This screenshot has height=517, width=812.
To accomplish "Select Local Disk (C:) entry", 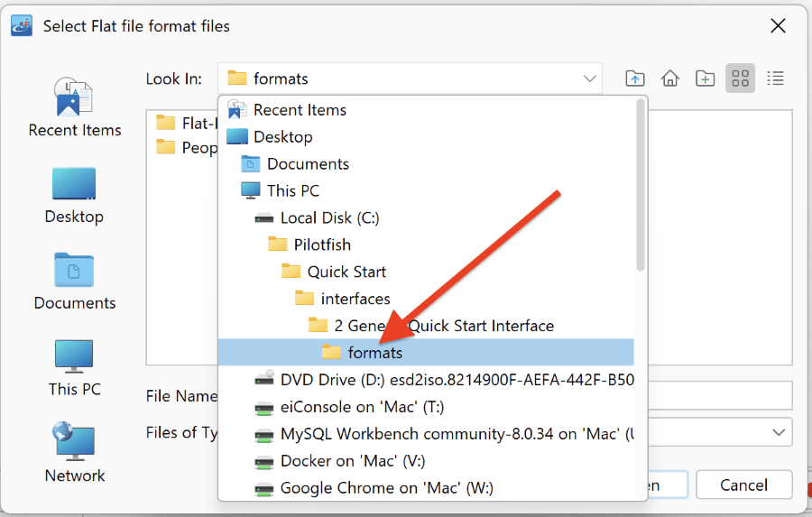I will [426, 217].
